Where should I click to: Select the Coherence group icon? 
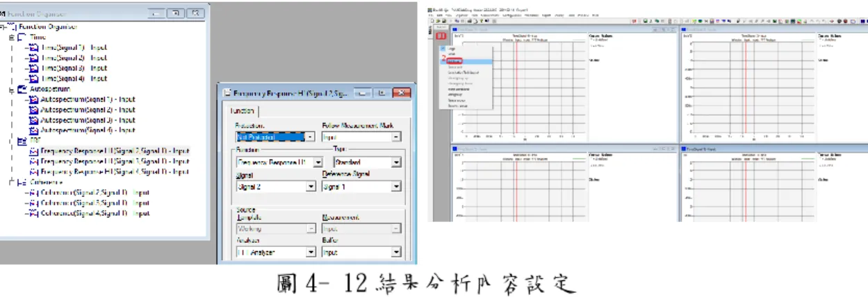tap(21, 182)
